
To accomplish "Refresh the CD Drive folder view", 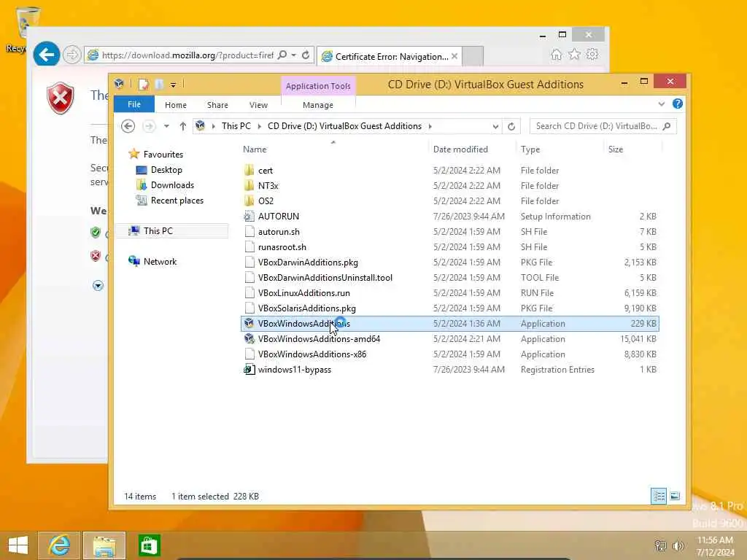I will tap(511, 127).
